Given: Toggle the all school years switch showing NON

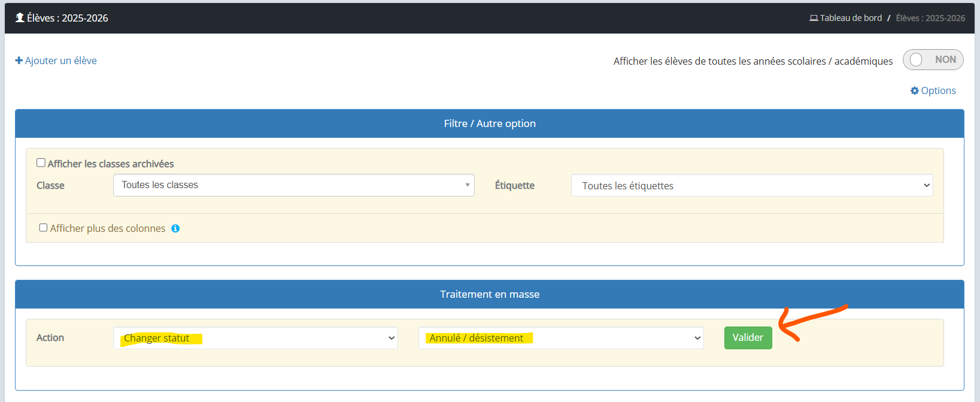Looking at the screenshot, I should coord(933,60).
